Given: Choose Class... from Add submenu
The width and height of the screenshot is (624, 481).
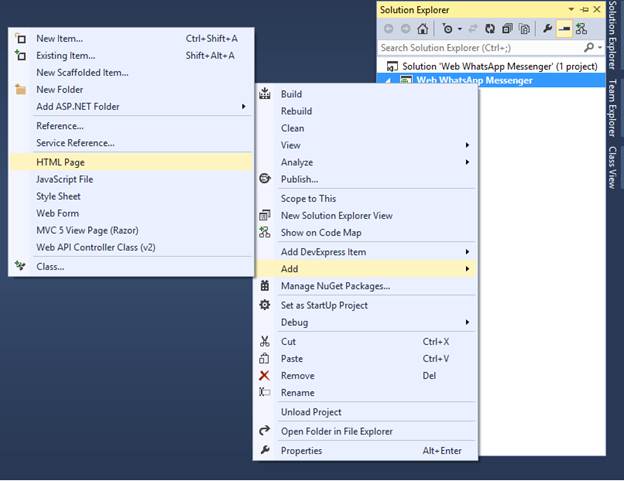Looking at the screenshot, I should pyautogui.click(x=131, y=267).
